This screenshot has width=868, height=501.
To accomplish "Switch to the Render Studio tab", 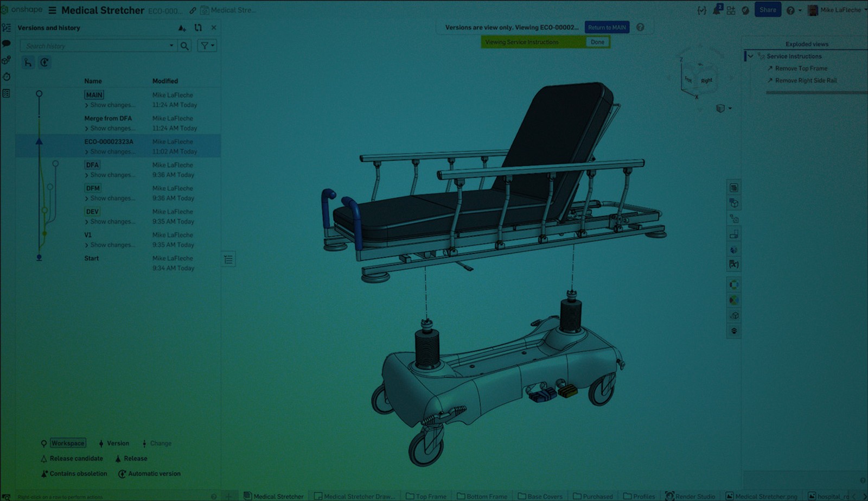I will pos(690,496).
